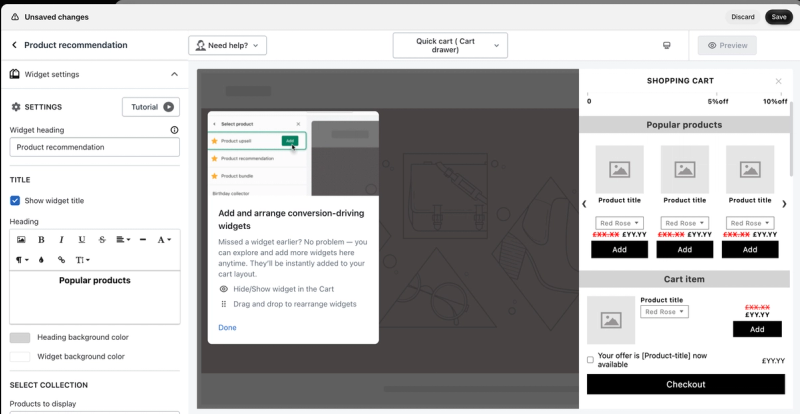Click the cart discount progress bar
The width and height of the screenshot is (800, 414).
tap(686, 94)
